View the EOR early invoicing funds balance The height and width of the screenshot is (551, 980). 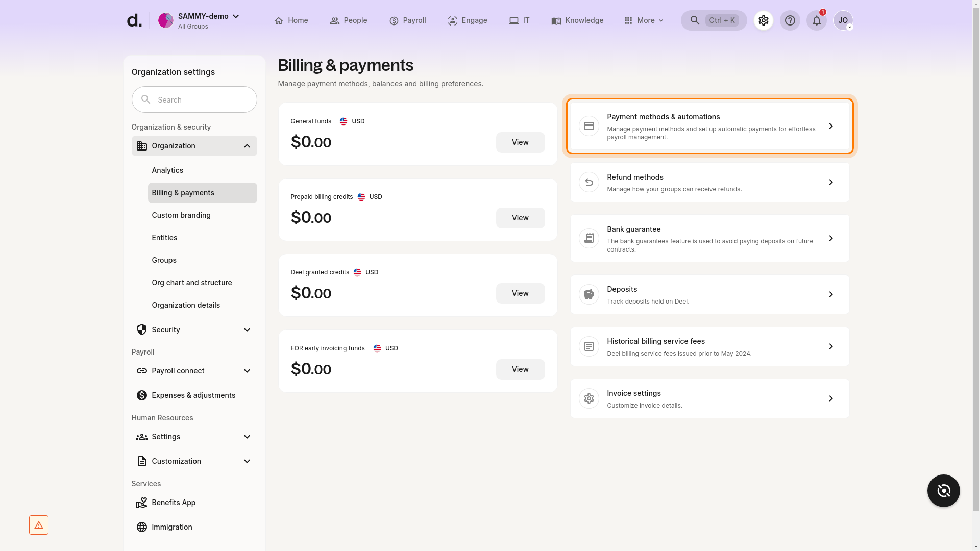pyautogui.click(x=521, y=369)
